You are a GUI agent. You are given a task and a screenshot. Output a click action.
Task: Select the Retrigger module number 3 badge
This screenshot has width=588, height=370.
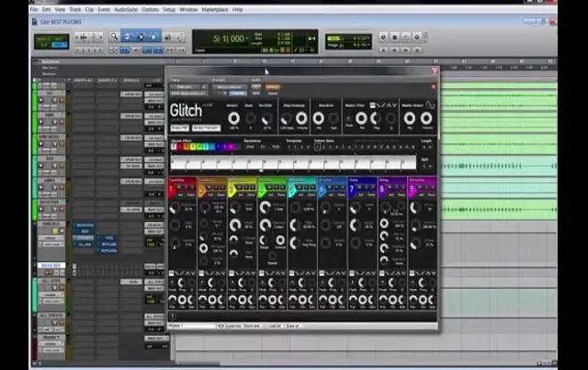click(232, 190)
